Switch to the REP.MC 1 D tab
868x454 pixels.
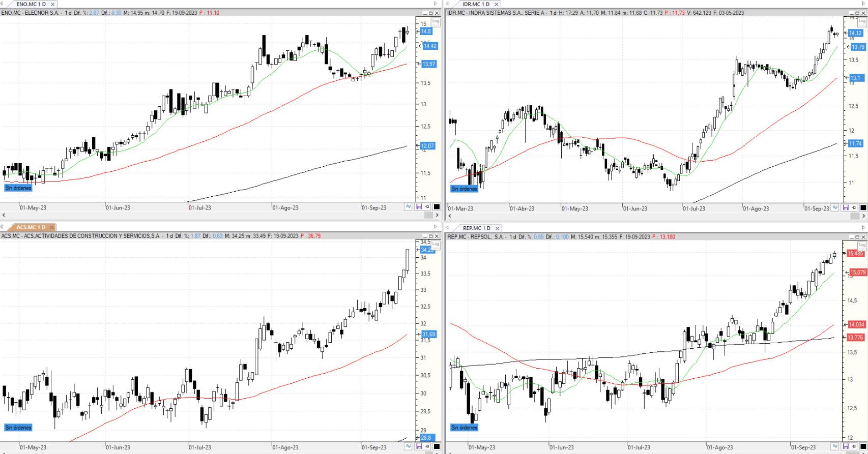[x=476, y=228]
